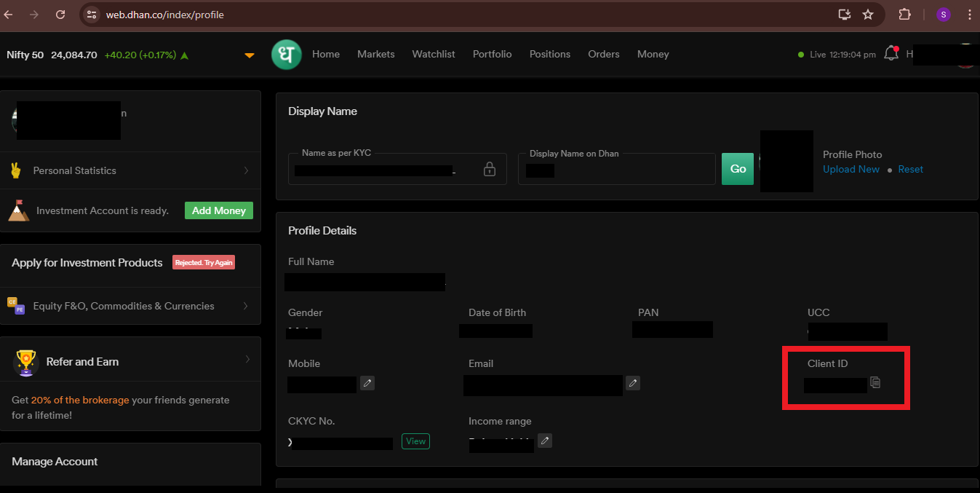
Task: Click the lock icon beside Name as per KYC
Action: pyautogui.click(x=489, y=168)
